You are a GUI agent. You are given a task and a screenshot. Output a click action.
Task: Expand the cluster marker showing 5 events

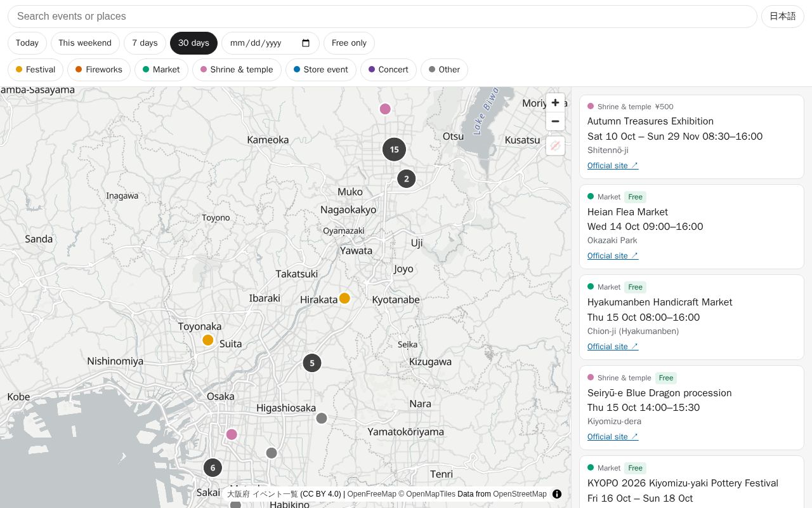coord(311,363)
